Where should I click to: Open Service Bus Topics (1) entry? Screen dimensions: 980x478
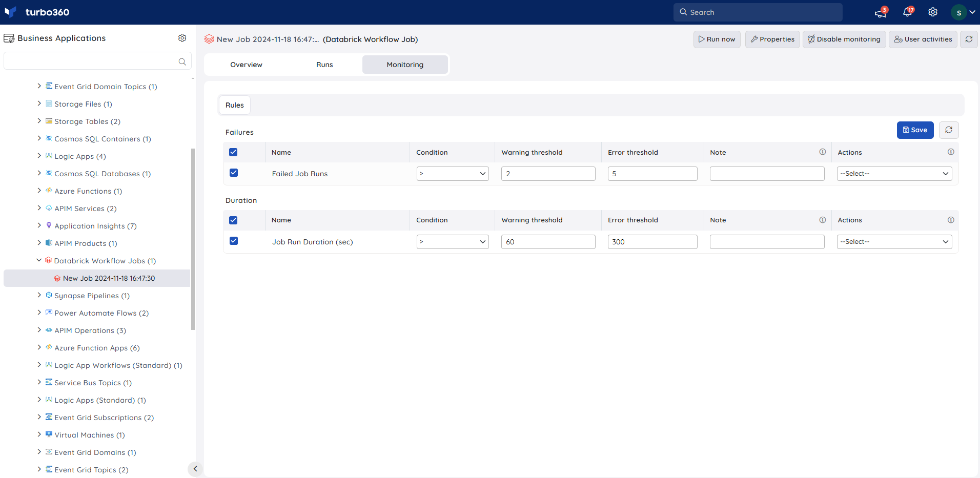click(x=93, y=383)
